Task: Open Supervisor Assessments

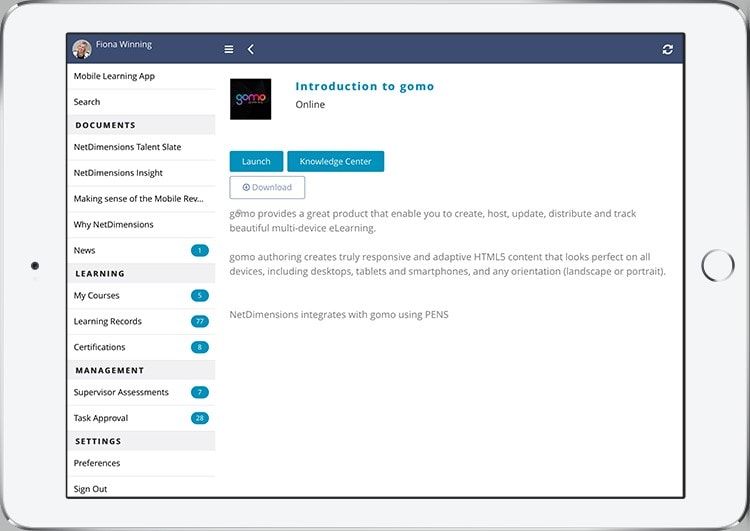Action: pos(142,392)
